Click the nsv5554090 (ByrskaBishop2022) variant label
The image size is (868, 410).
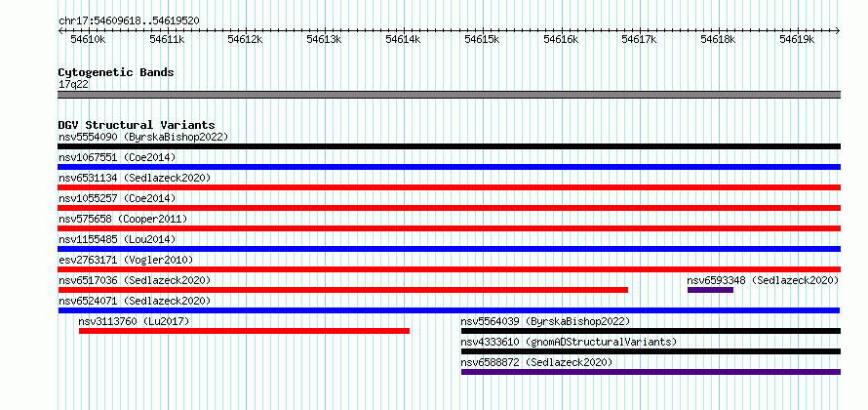[143, 137]
